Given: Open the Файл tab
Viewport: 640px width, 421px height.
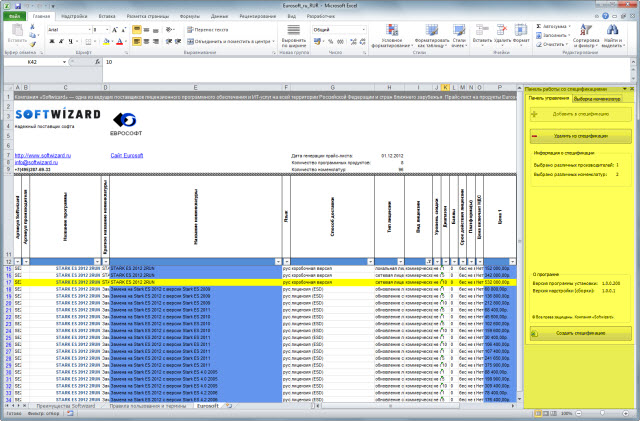Looking at the screenshot, I should [15, 16].
